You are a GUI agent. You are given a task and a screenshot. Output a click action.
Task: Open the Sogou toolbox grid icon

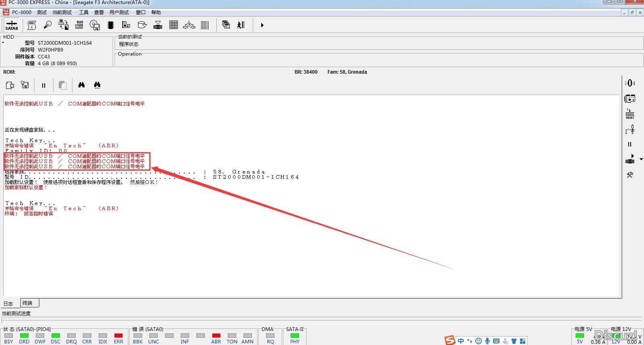click(523, 341)
